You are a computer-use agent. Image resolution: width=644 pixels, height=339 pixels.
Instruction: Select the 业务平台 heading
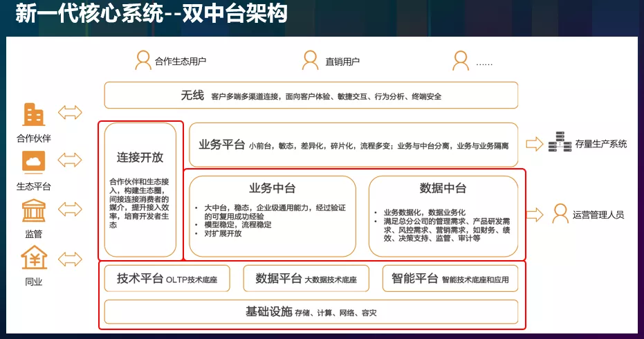(x=222, y=145)
